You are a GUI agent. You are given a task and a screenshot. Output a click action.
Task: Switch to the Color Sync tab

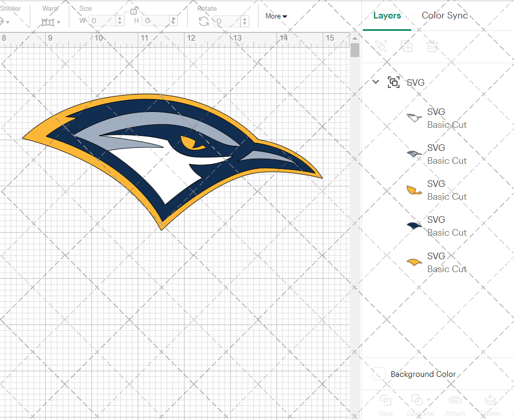[x=444, y=15]
